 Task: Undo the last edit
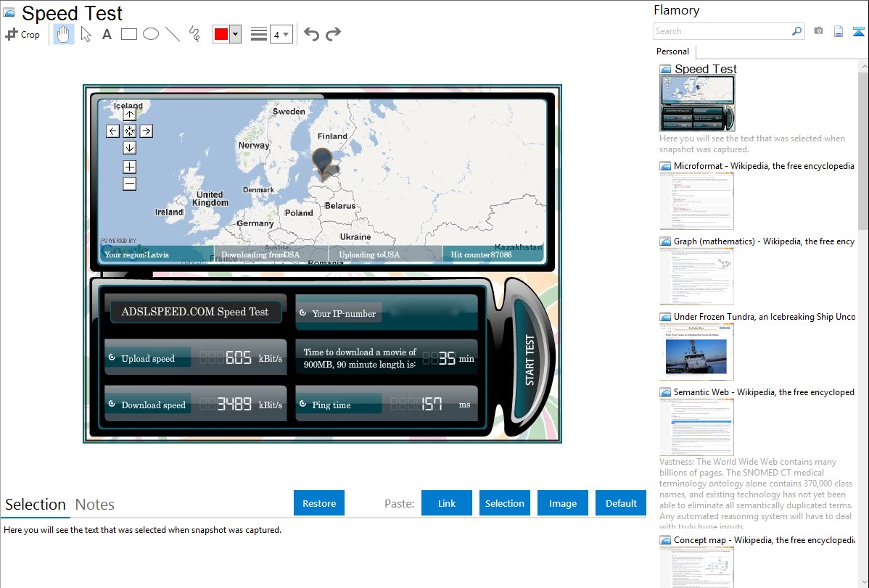311,34
